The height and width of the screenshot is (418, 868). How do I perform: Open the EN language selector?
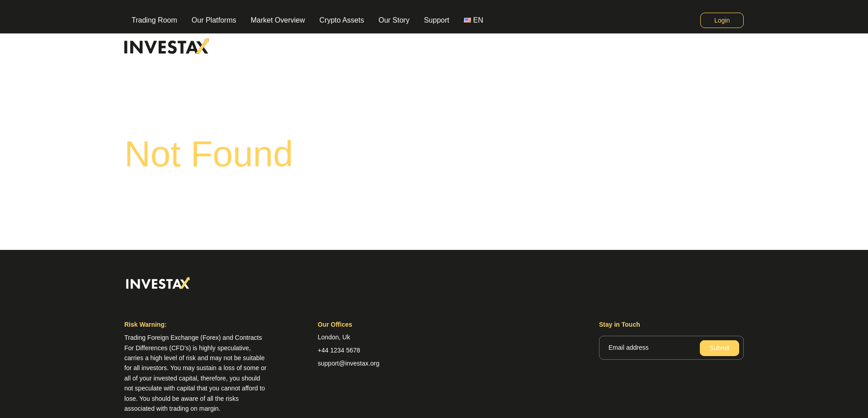point(473,20)
